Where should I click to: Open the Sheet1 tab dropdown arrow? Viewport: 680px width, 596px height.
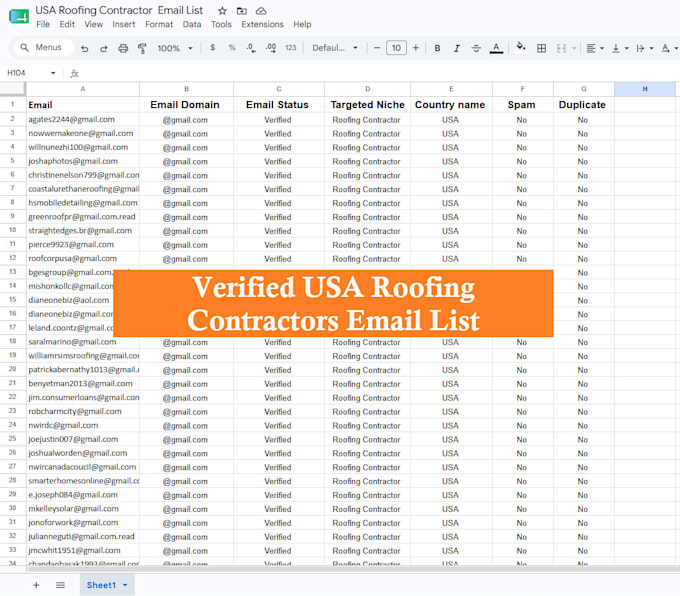pos(125,585)
